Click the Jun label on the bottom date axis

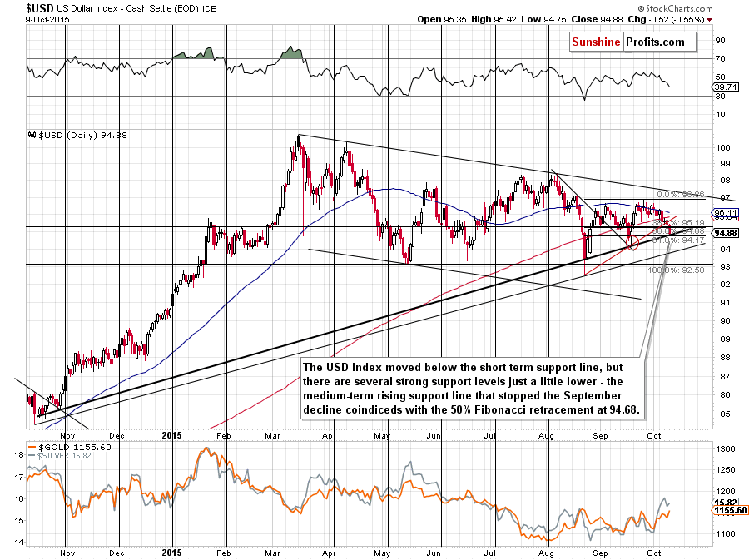pos(434,553)
